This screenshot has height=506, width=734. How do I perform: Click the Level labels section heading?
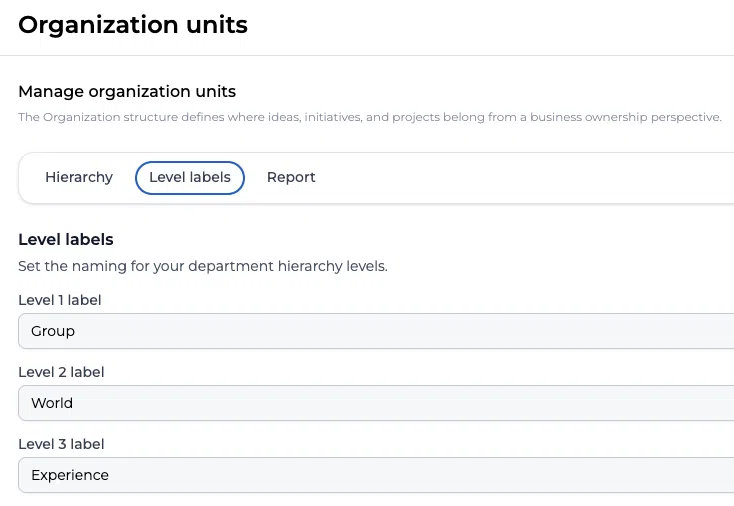(x=66, y=240)
